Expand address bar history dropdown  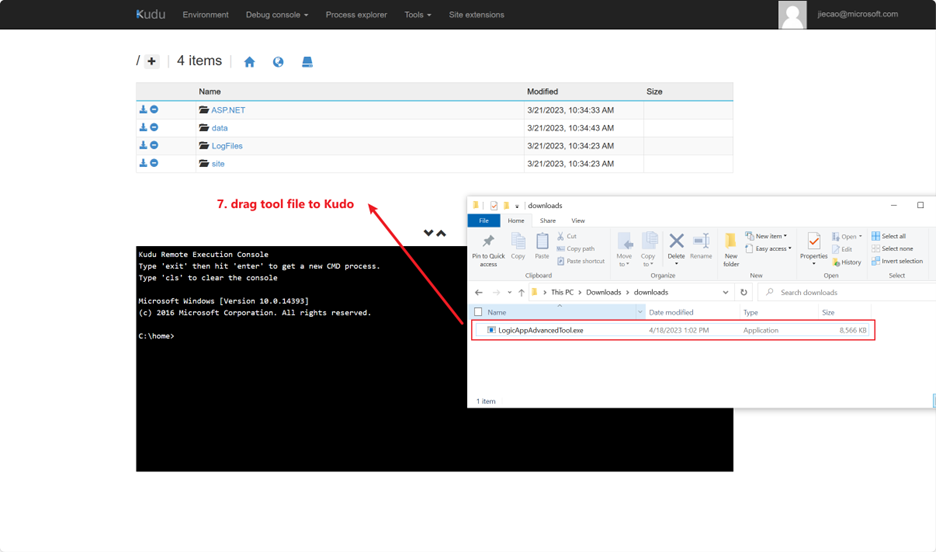(x=725, y=292)
